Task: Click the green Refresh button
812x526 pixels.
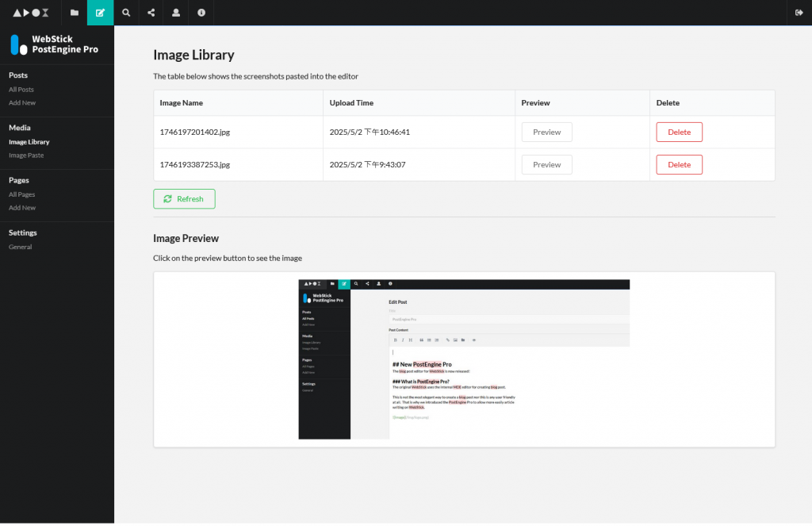Action: pyautogui.click(x=184, y=199)
